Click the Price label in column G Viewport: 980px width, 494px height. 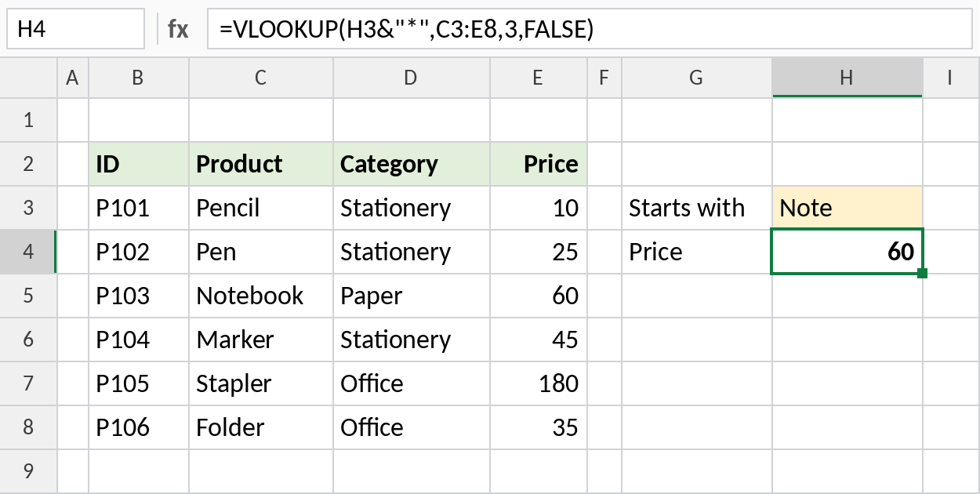point(696,252)
